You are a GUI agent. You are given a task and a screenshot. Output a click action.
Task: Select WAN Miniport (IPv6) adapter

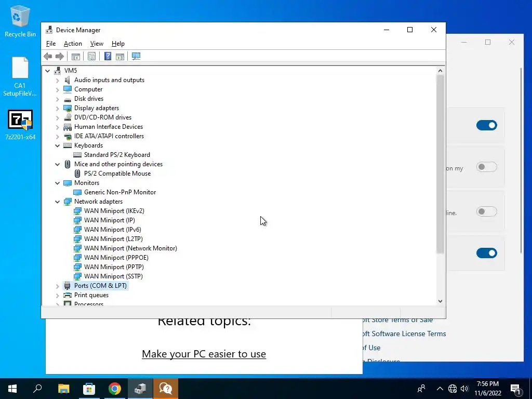pyautogui.click(x=113, y=230)
